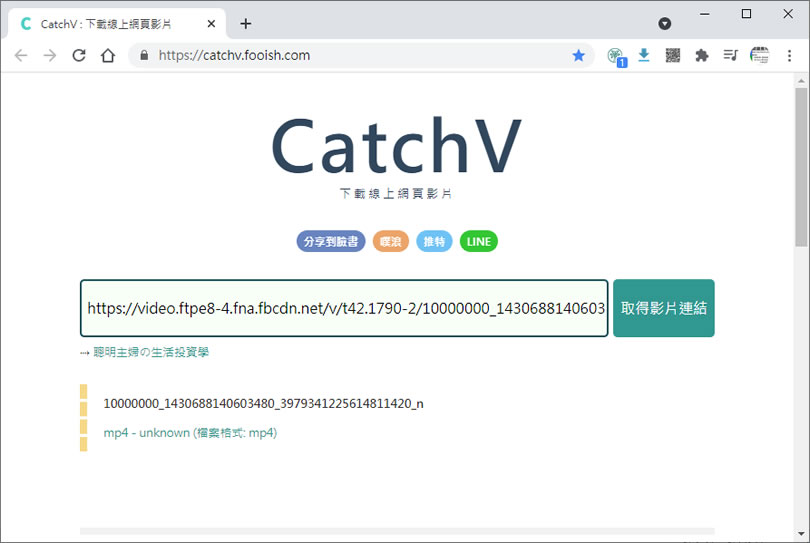Share to Twitter with 推特 button
This screenshot has height=543, width=810.
click(434, 241)
